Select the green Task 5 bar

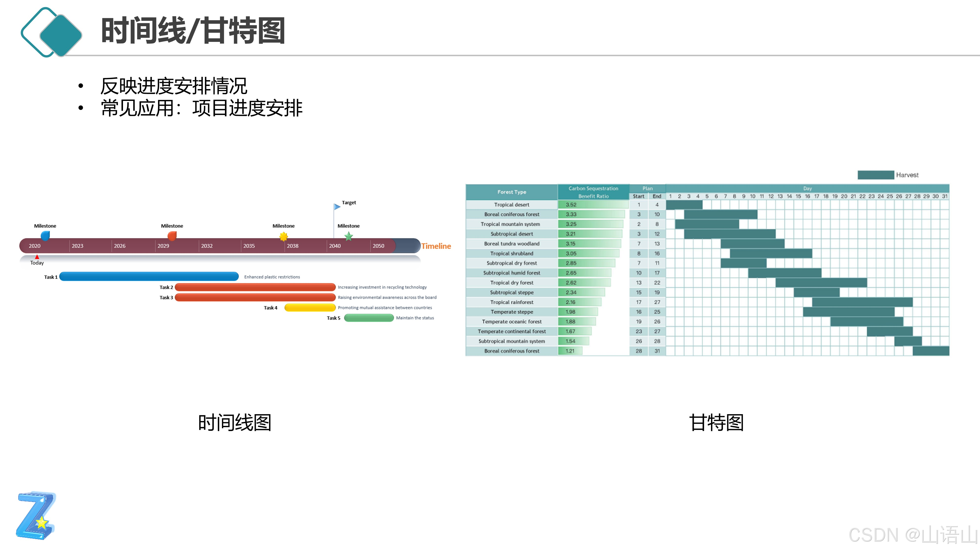[369, 318]
